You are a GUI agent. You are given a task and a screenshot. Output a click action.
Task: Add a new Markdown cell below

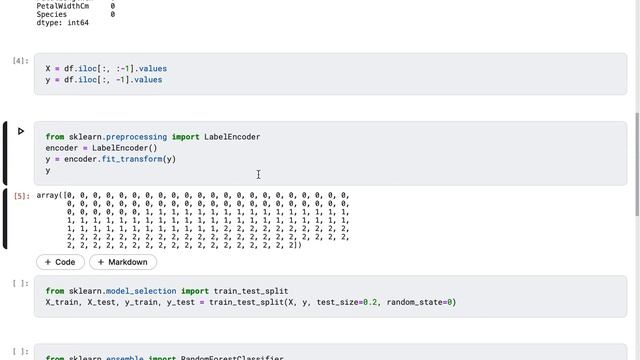[123, 262]
